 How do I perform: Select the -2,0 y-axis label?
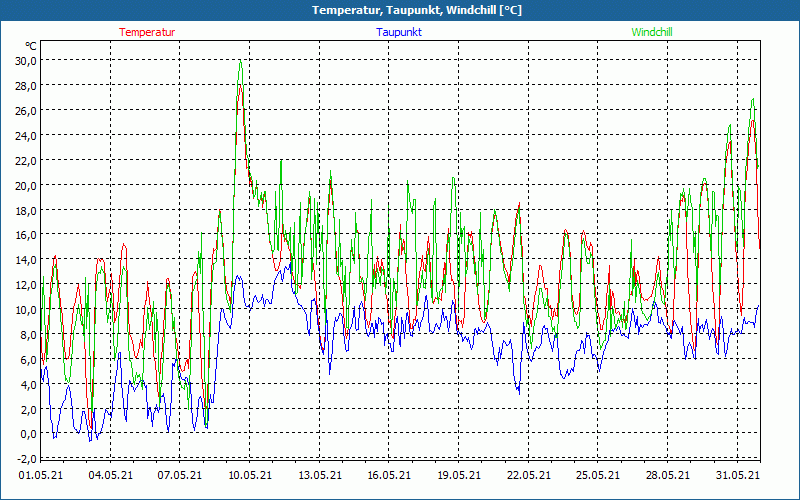[x=26, y=459]
